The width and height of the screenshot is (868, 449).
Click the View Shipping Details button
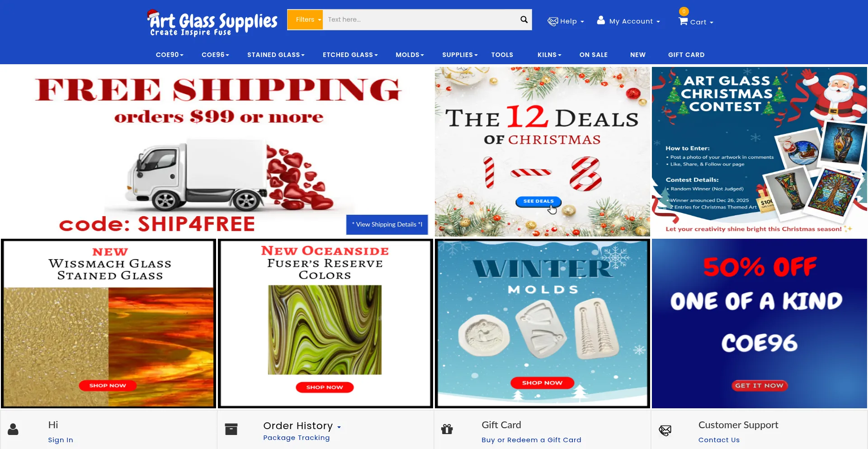click(x=387, y=224)
